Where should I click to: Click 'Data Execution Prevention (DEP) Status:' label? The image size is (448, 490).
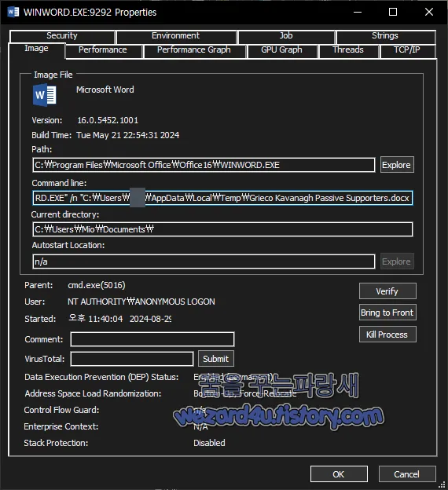pyautogui.click(x=101, y=377)
